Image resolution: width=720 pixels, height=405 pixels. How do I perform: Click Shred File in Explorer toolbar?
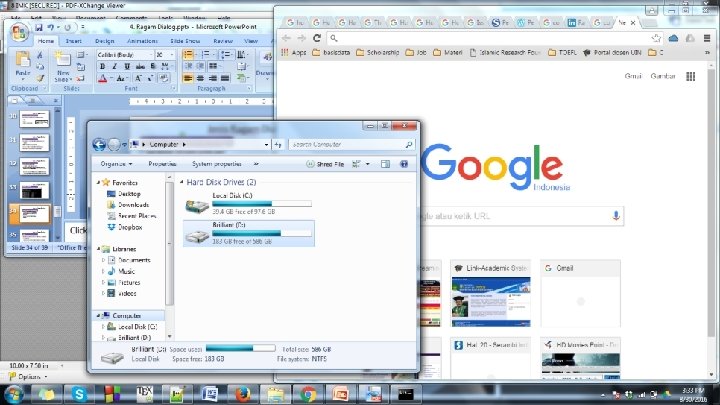pyautogui.click(x=325, y=164)
